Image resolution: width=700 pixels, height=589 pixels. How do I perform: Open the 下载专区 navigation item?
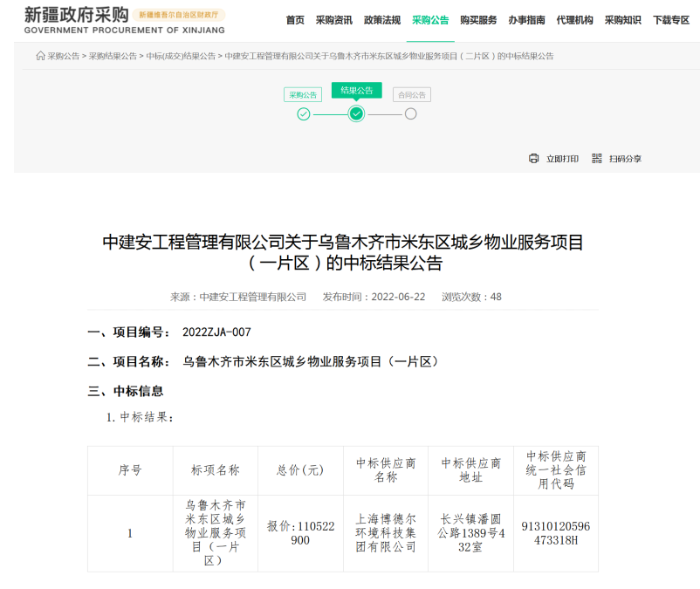(x=670, y=20)
